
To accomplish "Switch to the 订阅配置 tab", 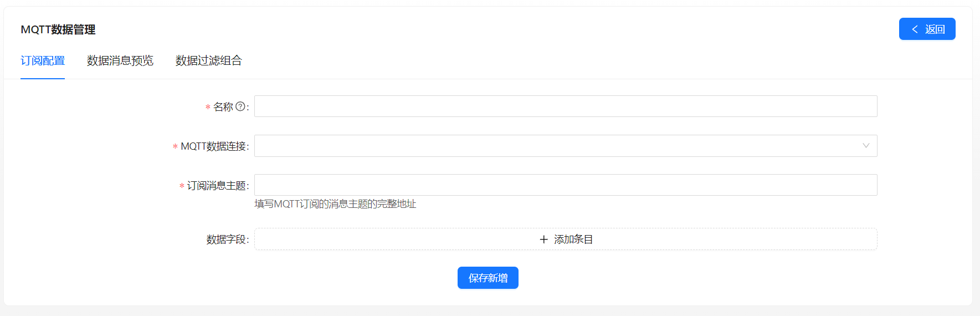I will (43, 60).
